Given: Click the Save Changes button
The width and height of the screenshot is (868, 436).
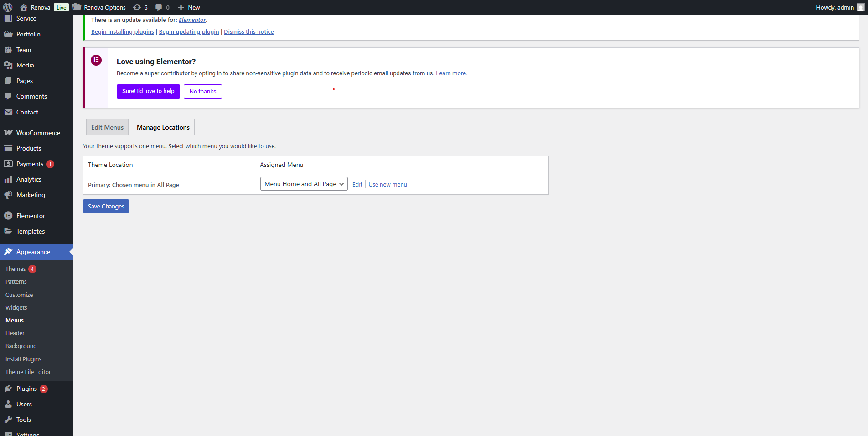Looking at the screenshot, I should tap(106, 206).
